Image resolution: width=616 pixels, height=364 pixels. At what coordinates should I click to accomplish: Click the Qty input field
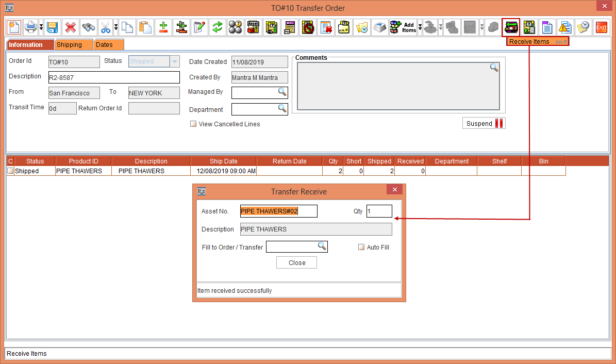(x=379, y=211)
